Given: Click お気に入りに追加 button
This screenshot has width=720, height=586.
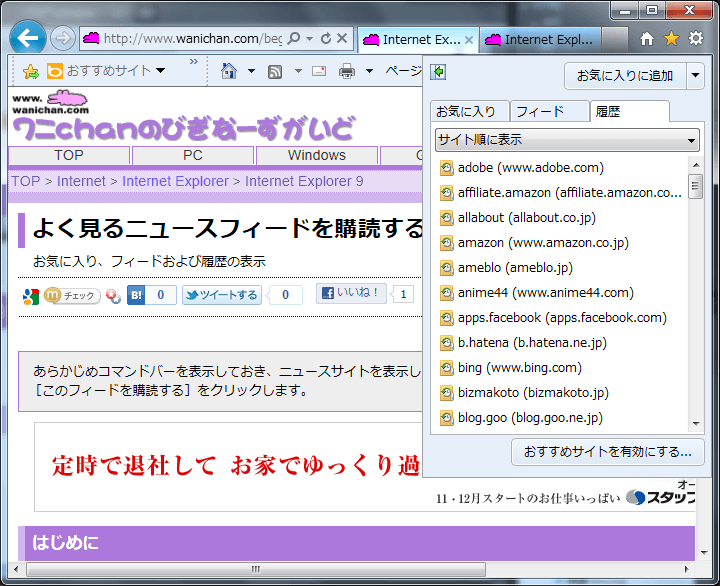Looking at the screenshot, I should coord(625,75).
